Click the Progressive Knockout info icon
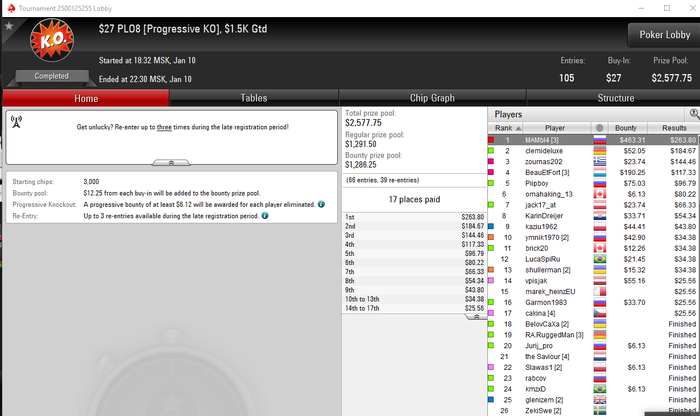 pos(321,204)
